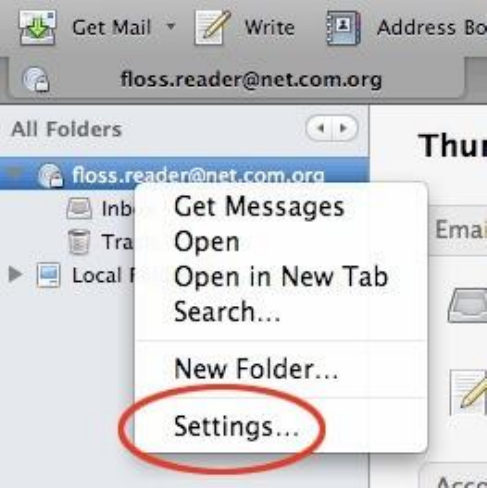Viewport: 487px width, 488px height.
Task: Select Open in New Tab
Action: [x=281, y=276]
